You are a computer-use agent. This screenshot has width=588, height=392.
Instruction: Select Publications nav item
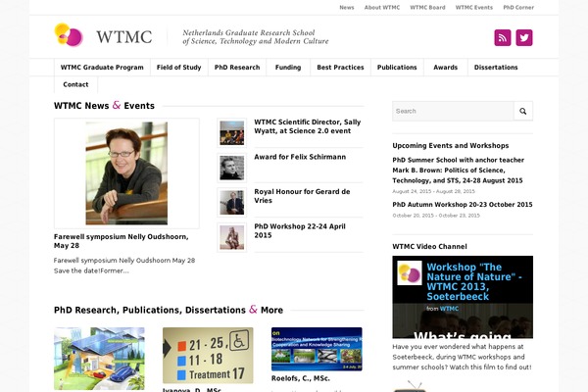click(x=397, y=68)
